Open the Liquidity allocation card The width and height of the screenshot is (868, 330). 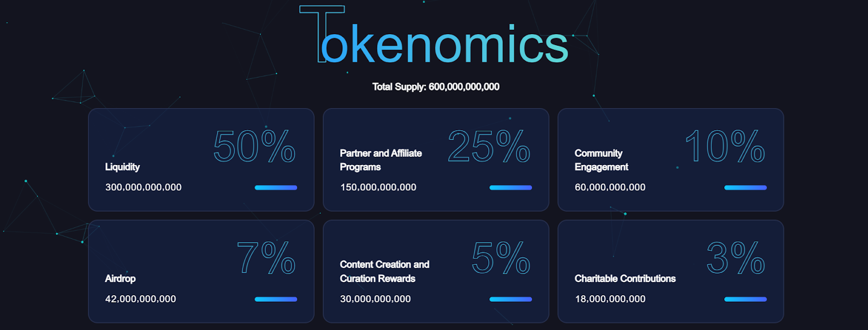click(201, 160)
